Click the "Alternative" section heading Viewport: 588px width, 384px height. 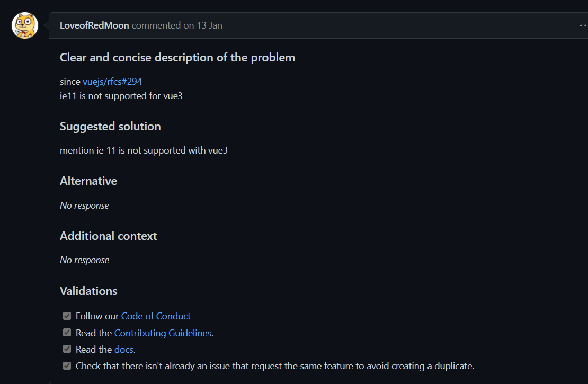click(x=88, y=181)
